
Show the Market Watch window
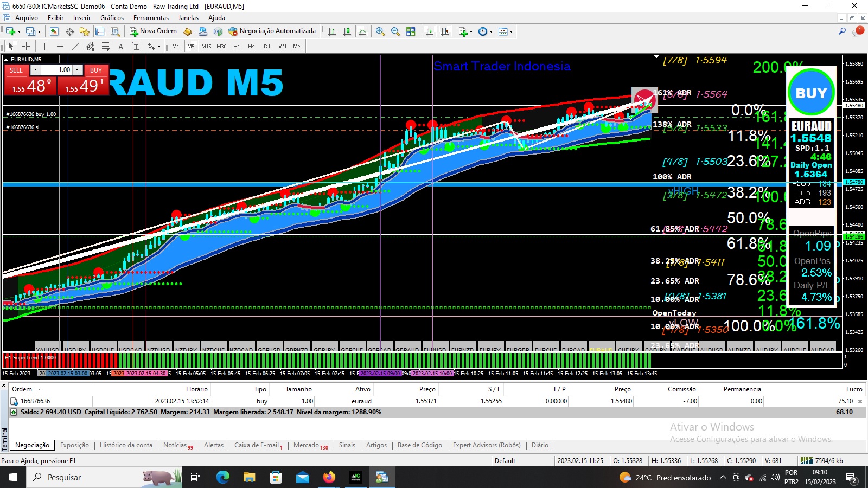[x=54, y=31]
